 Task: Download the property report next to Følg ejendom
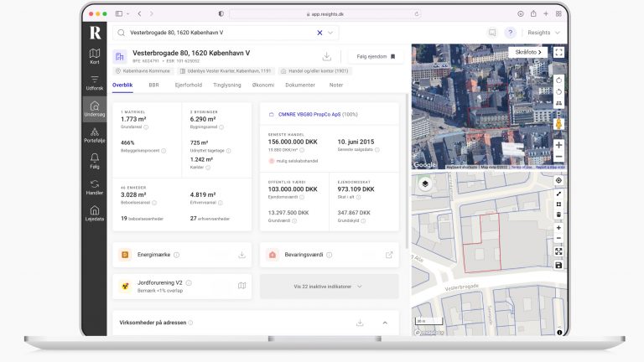coord(327,56)
